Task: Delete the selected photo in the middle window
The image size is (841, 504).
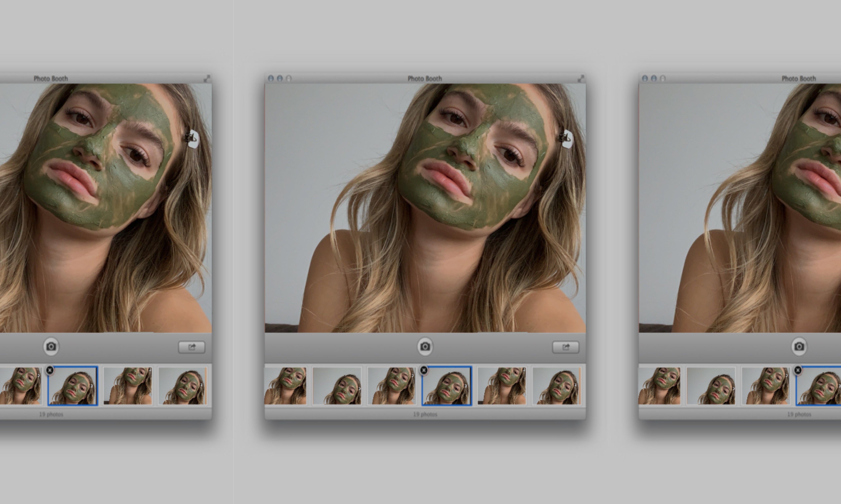Action: pos(424,370)
